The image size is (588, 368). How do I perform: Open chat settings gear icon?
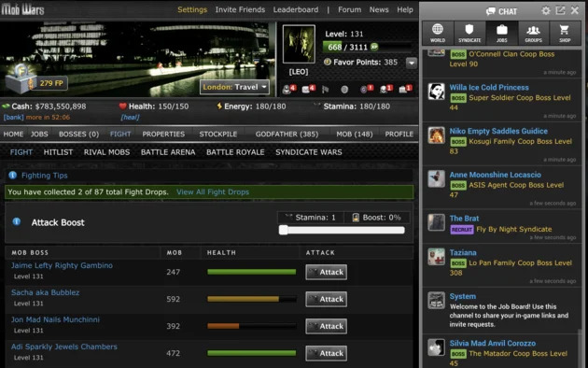tap(546, 10)
